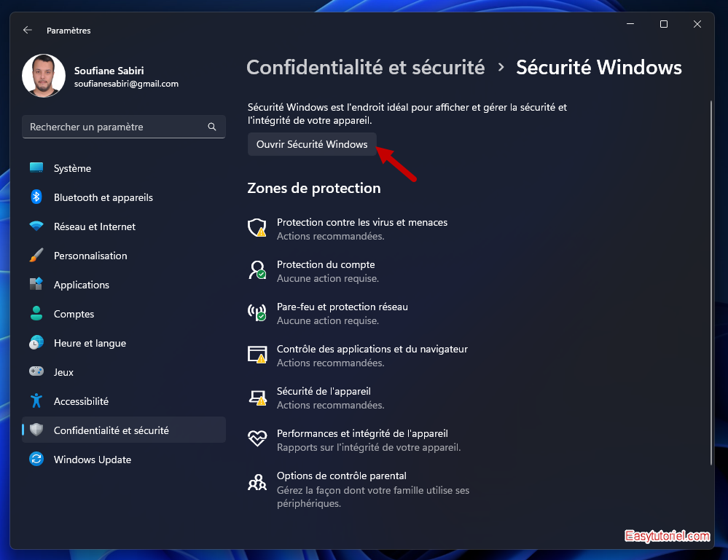This screenshot has height=560, width=728.
Task: Click the Bluetooth et appareils icon
Action: pyautogui.click(x=36, y=197)
